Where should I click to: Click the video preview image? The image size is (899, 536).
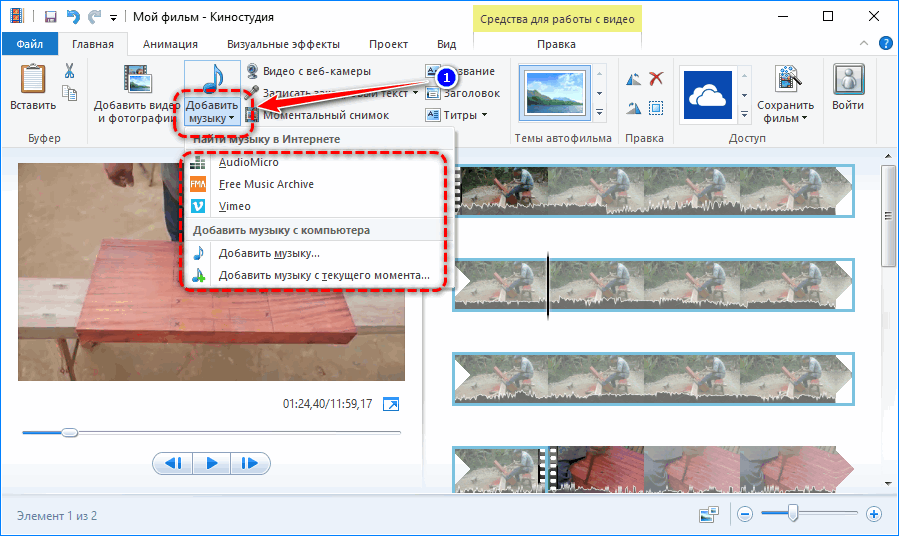click(x=211, y=272)
